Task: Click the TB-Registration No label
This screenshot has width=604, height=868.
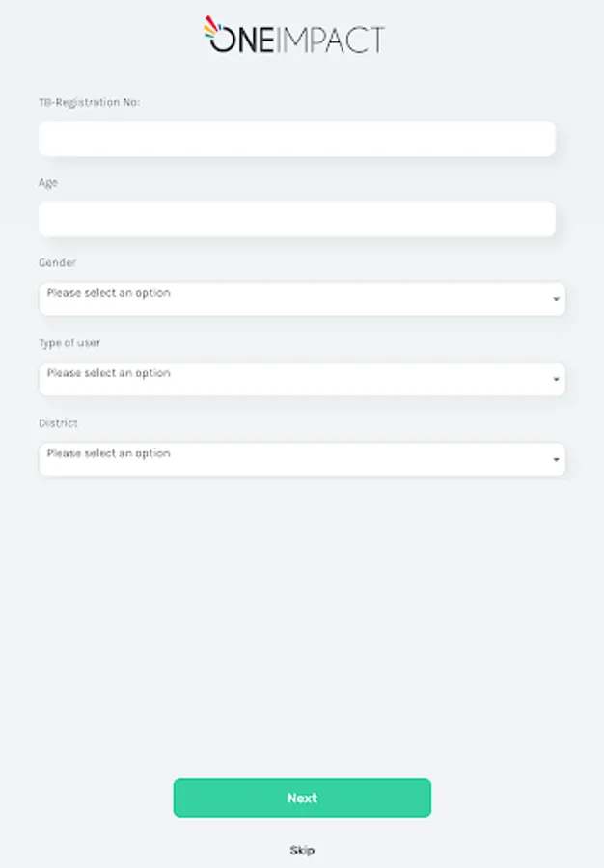Action: point(89,102)
